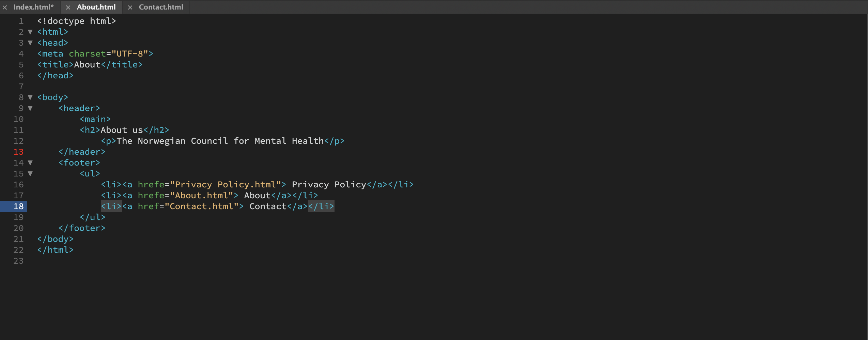Click highlighted line number 18 in gutter
This screenshot has width=868, height=340.
(18, 206)
